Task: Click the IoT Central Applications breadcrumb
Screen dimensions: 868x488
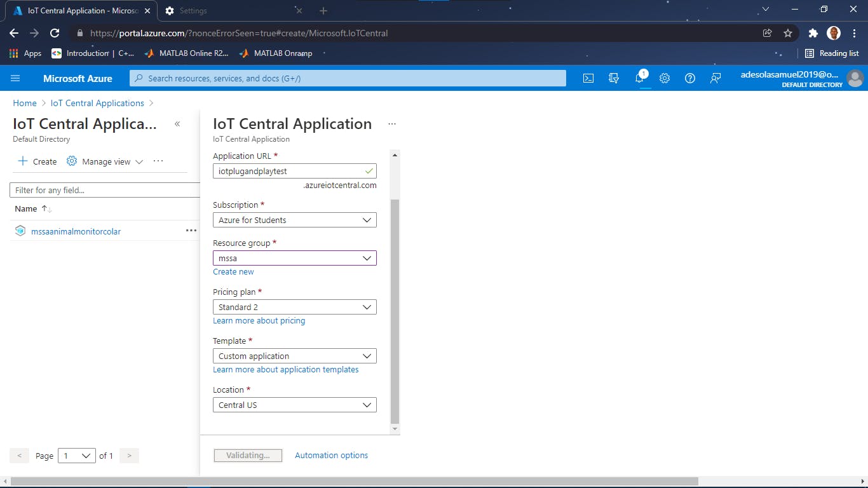Action: coord(97,103)
